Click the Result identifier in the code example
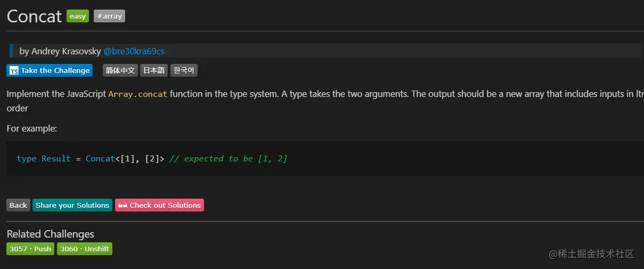Image resolution: width=644 pixels, height=269 pixels. pyautogui.click(x=56, y=159)
